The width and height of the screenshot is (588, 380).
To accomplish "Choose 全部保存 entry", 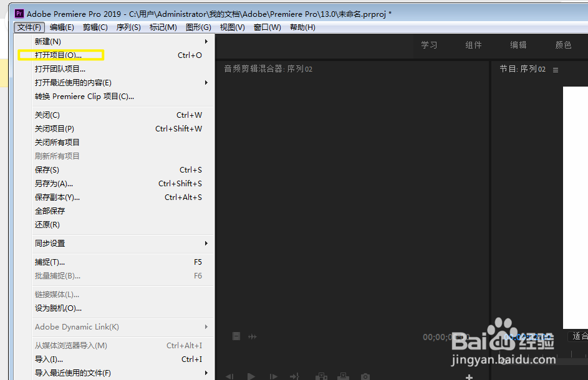I will click(114, 211).
